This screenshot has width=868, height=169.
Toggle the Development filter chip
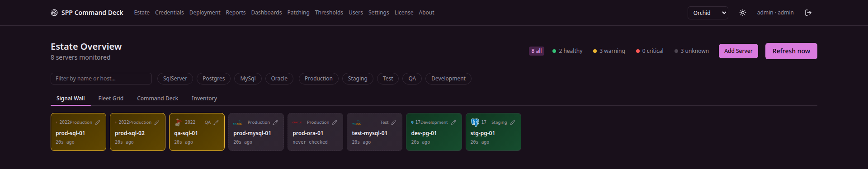coord(448,79)
